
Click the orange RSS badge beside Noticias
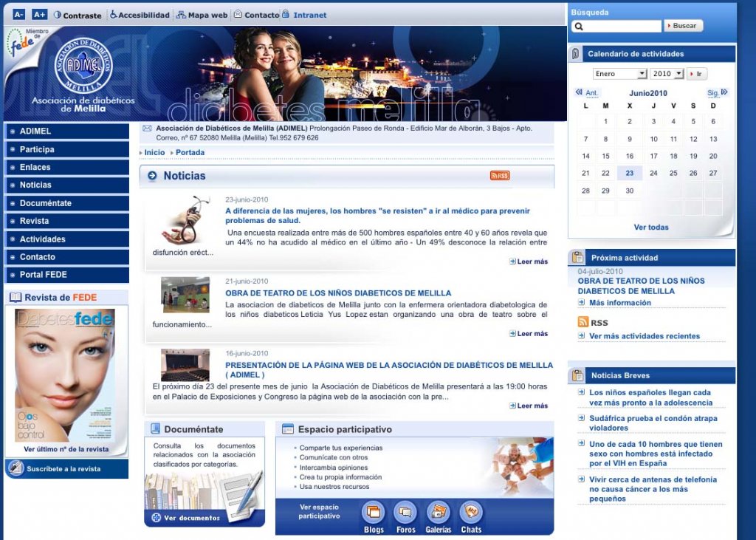[x=500, y=176]
